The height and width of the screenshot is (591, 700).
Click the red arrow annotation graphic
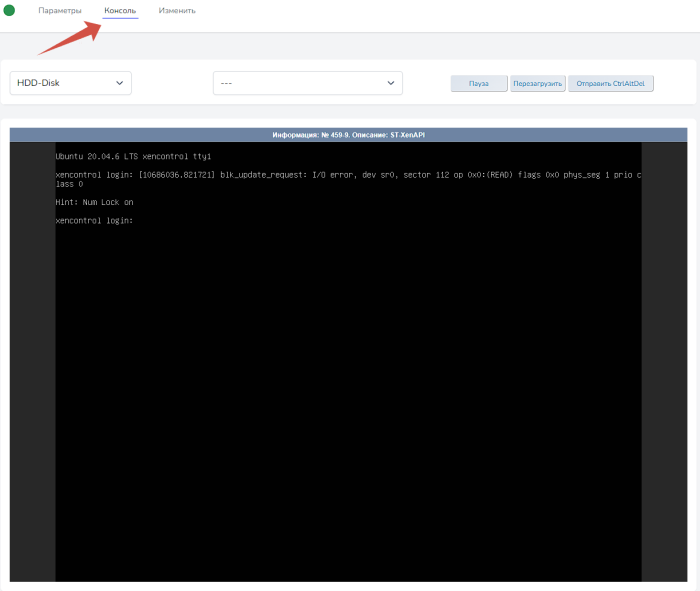click(x=68, y=39)
